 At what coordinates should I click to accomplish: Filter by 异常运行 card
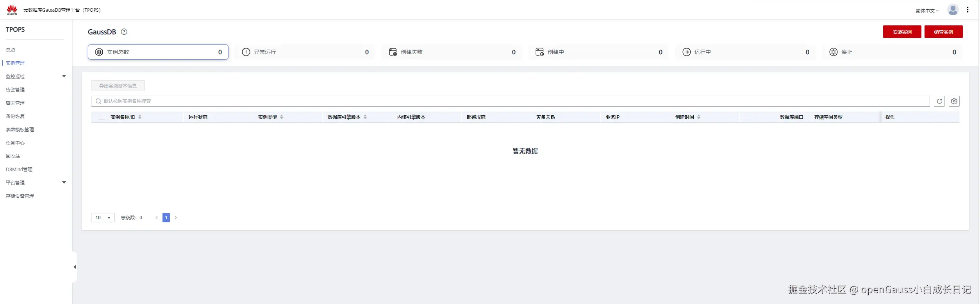(305, 52)
